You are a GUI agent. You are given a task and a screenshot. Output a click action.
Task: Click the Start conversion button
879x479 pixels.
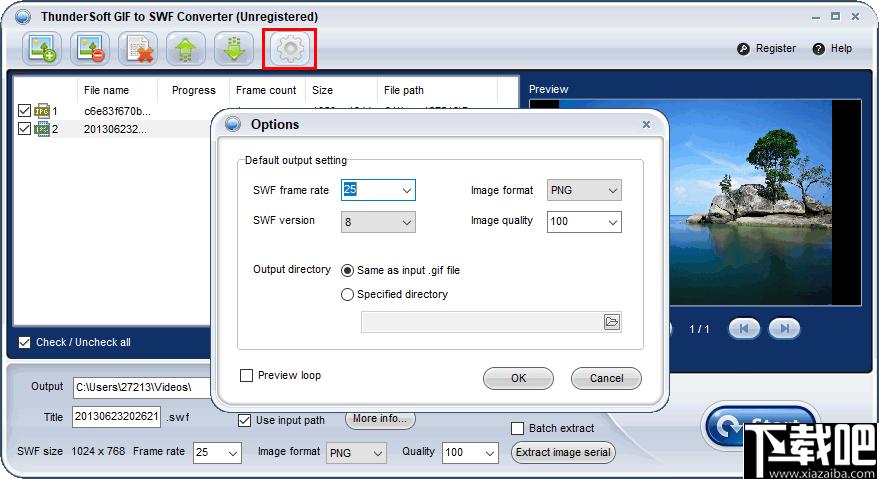pos(760,426)
